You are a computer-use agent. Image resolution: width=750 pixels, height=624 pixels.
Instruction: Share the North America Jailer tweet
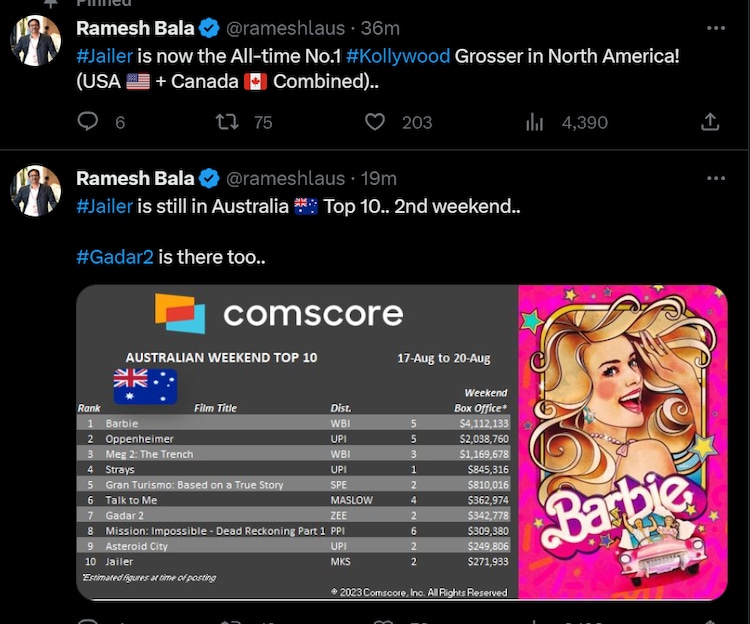[710, 122]
